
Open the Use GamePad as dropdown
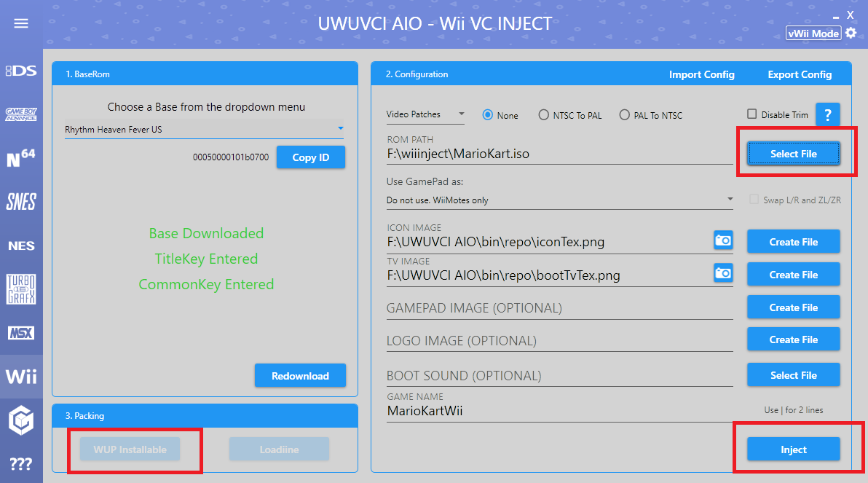tap(560, 200)
